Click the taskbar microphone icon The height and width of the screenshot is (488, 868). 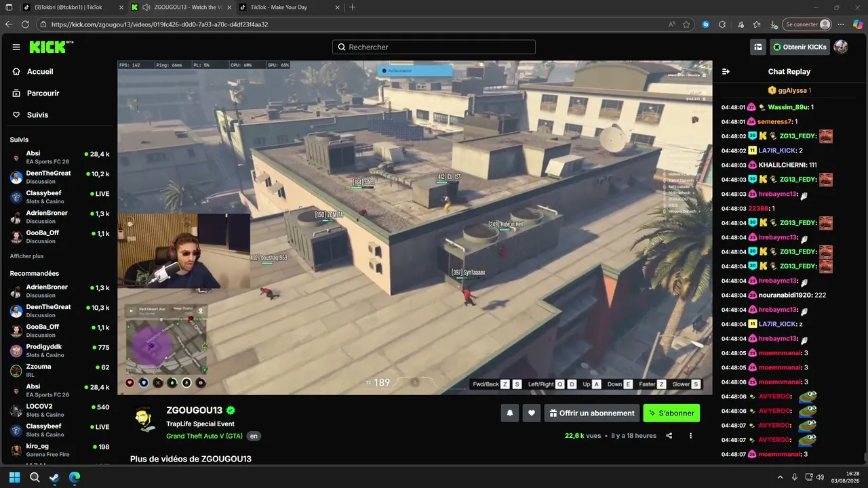tap(795, 477)
